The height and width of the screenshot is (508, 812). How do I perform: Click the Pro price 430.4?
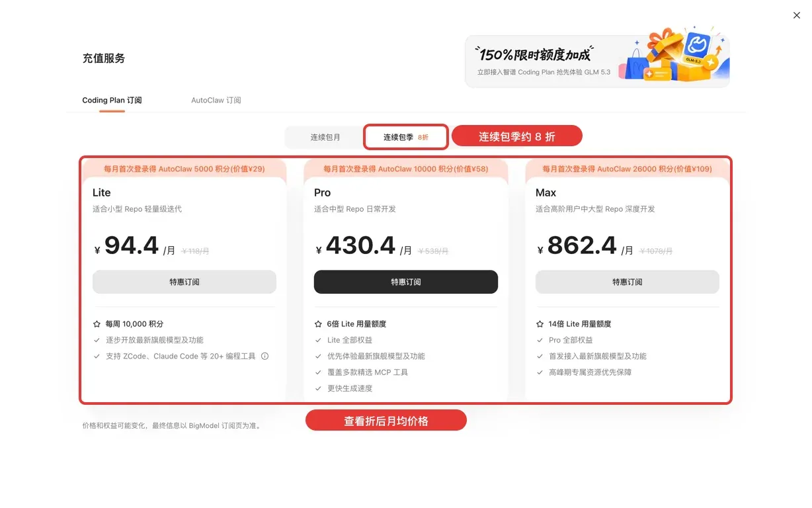click(x=360, y=245)
